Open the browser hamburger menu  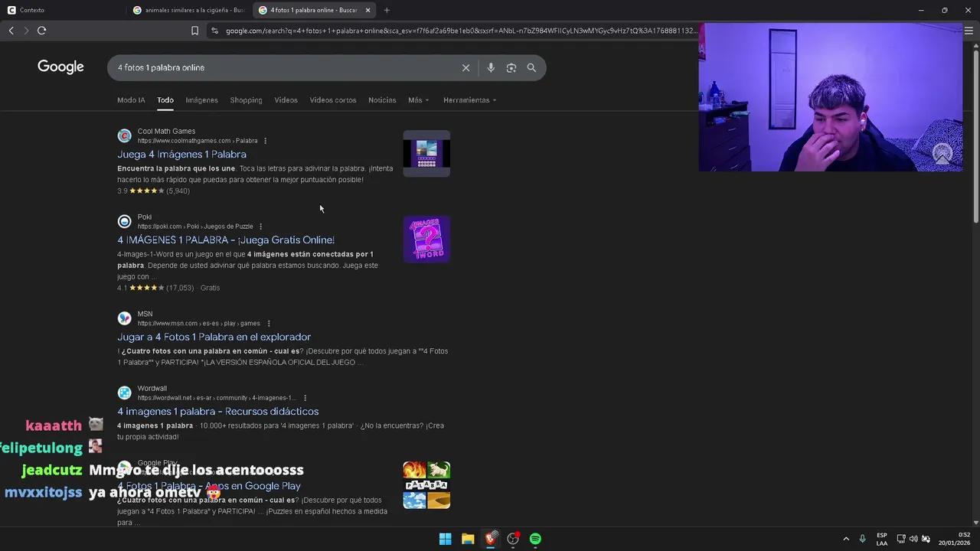click(x=969, y=31)
